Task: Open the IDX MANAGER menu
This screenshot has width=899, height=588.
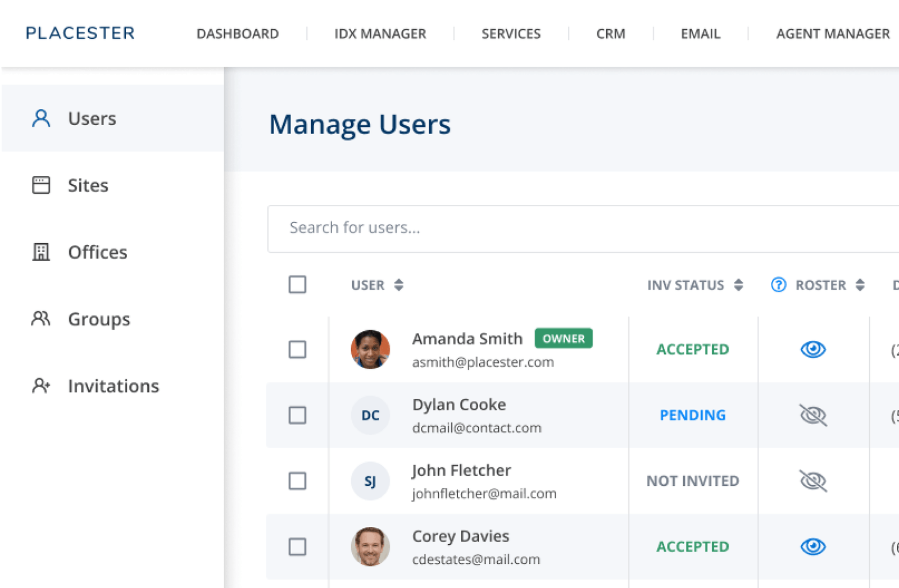Action: [380, 34]
